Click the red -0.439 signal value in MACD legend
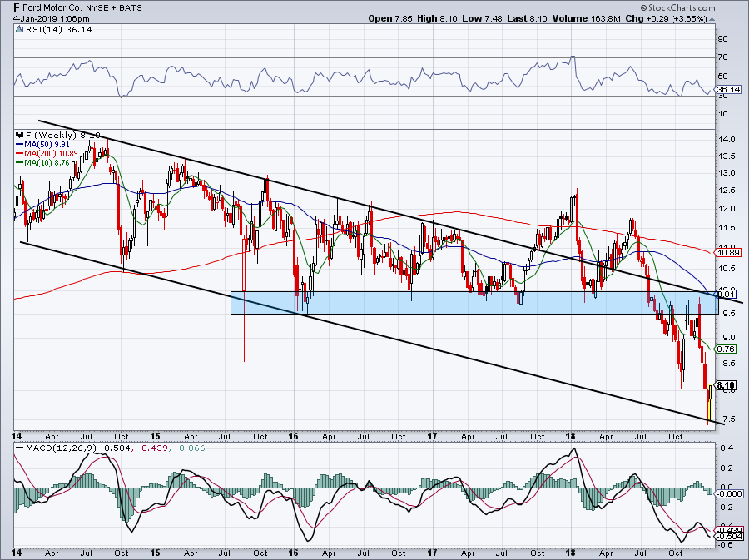The height and width of the screenshot is (560, 749). [155, 448]
